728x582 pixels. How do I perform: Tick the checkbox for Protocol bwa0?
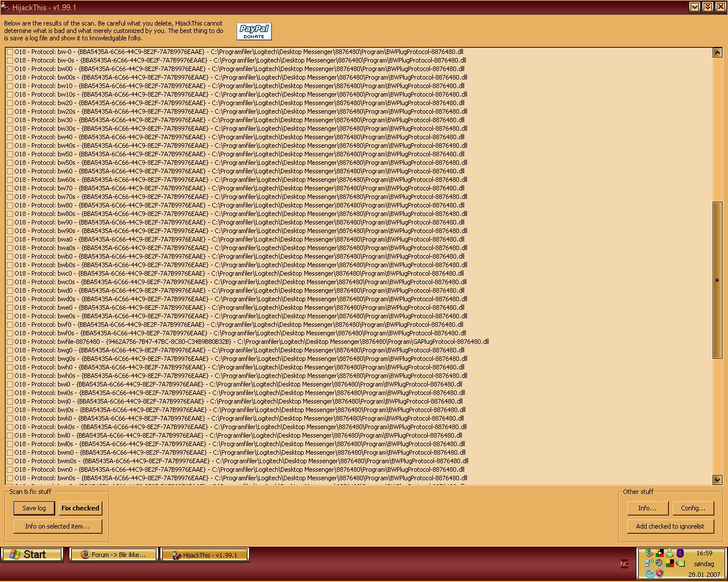click(x=10, y=239)
